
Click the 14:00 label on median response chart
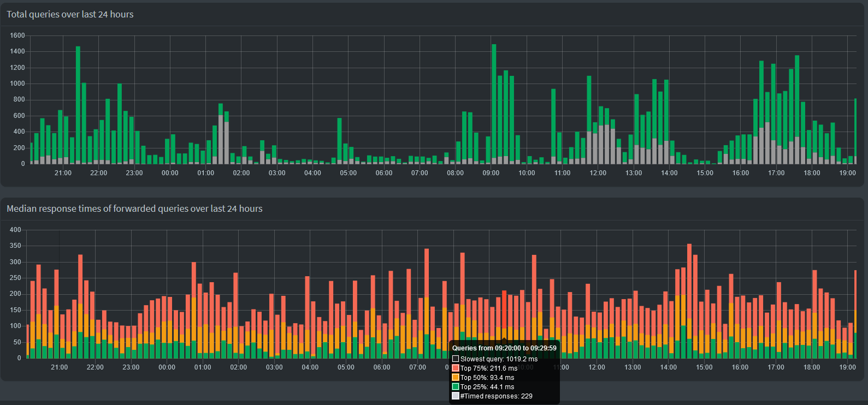click(x=668, y=367)
